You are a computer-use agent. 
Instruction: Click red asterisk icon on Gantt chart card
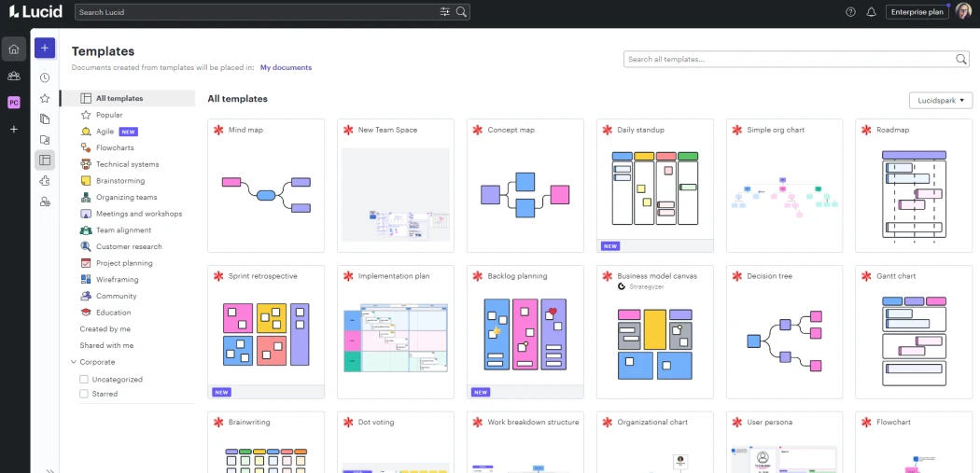tap(866, 276)
